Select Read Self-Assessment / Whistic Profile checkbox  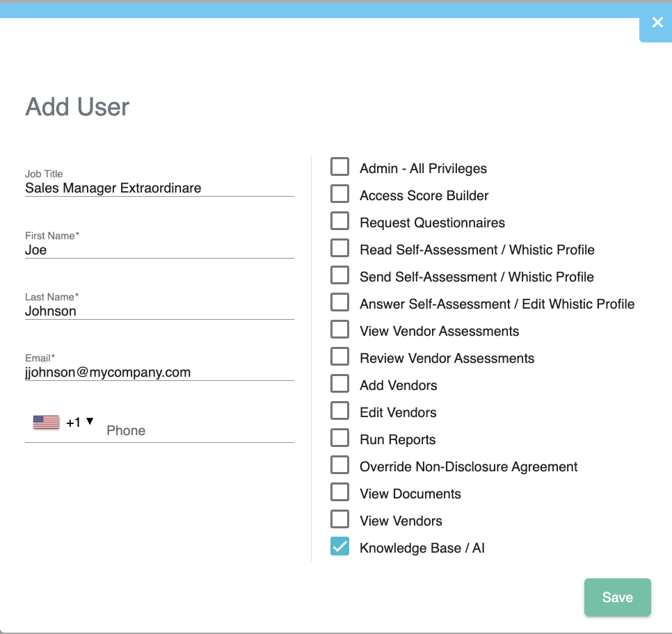pyautogui.click(x=339, y=248)
